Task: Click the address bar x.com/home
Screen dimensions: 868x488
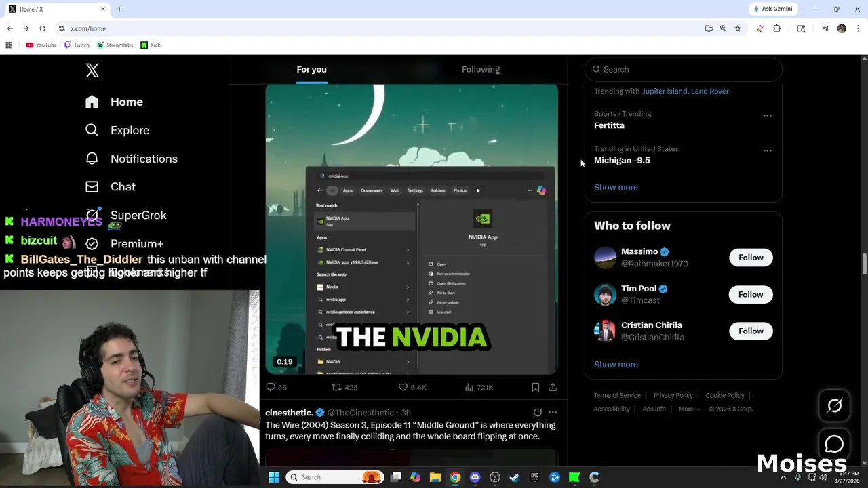Action: (380, 28)
